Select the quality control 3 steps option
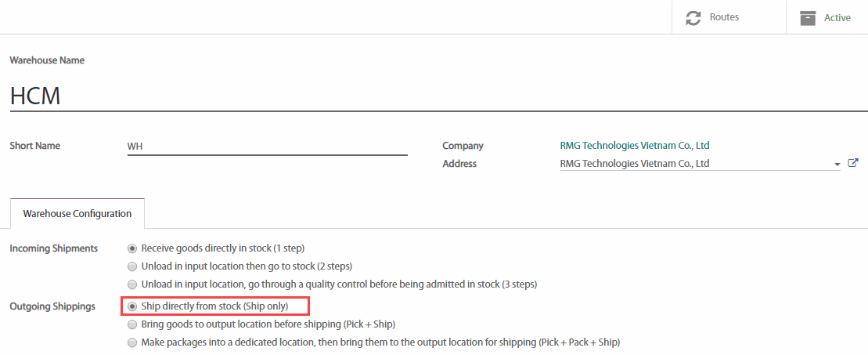The height and width of the screenshot is (355, 868). 132,284
